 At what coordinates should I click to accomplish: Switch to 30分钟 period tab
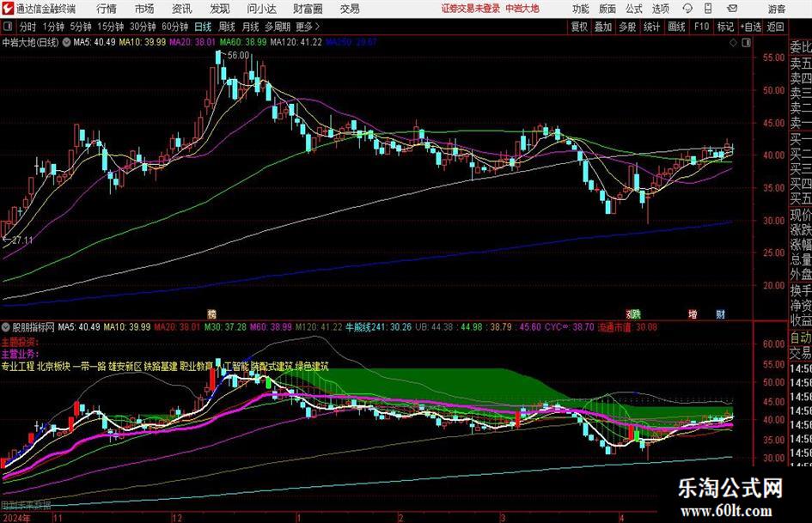tap(143, 27)
